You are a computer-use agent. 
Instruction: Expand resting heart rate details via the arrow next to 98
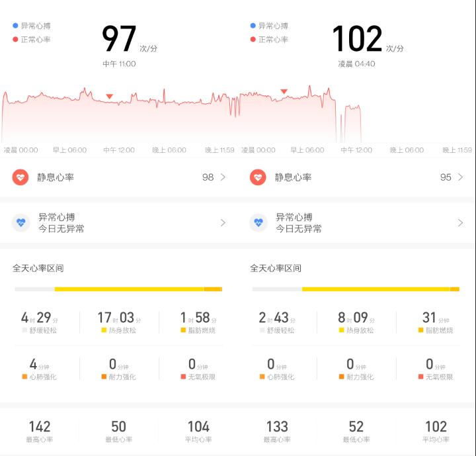point(223,177)
